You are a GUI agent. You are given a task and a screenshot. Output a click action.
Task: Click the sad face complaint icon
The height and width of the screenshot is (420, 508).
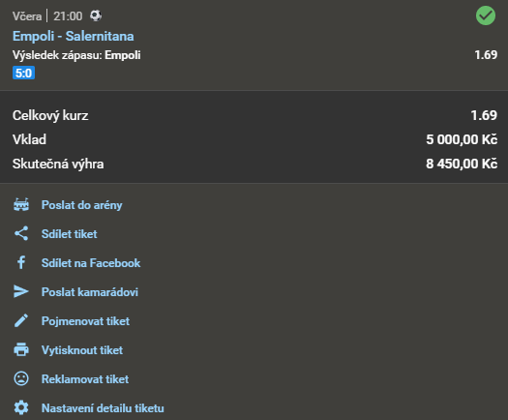pyautogui.click(x=21, y=378)
